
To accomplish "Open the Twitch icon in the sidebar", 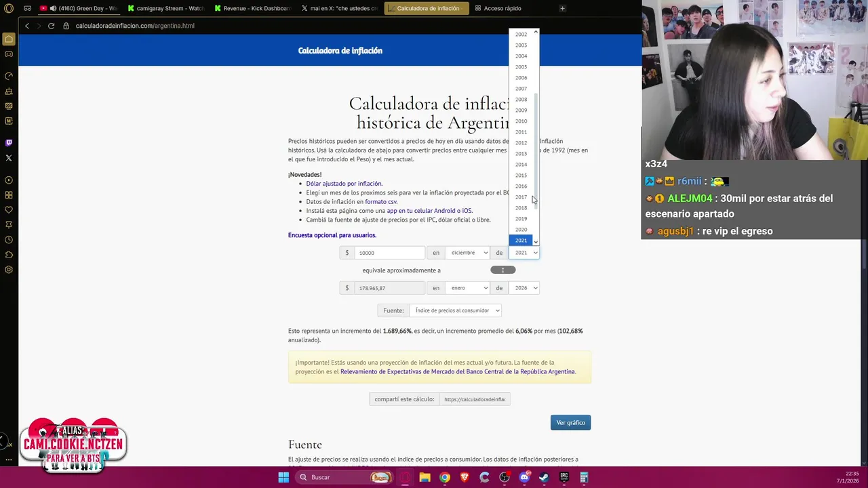I will (9, 143).
